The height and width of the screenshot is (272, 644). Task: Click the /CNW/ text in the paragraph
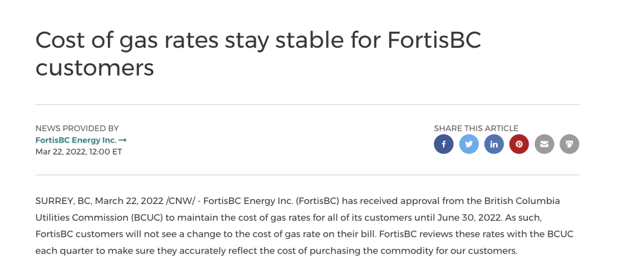pyautogui.click(x=178, y=201)
